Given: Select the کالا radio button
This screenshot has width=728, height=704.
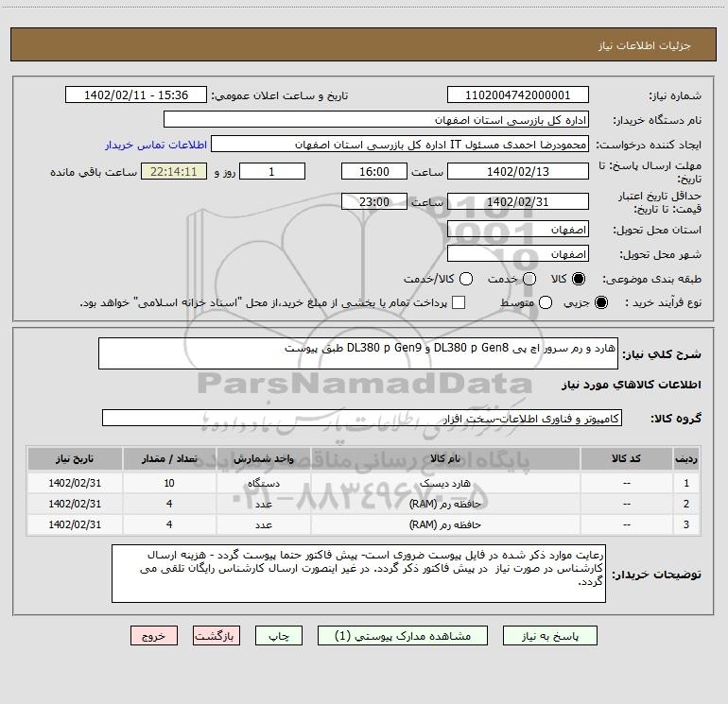Looking at the screenshot, I should coord(579,279).
